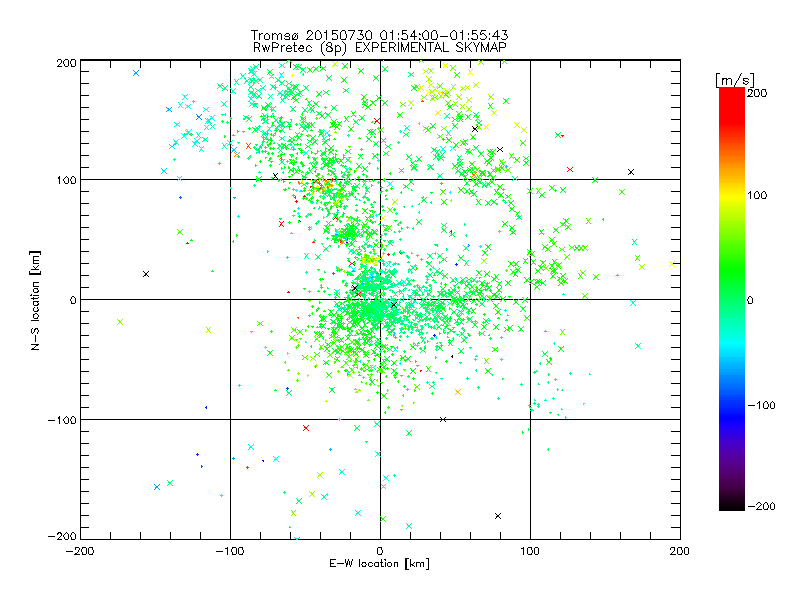The height and width of the screenshot is (600, 800).
Task: Click N-S axis tick label '0'
Action: tap(73, 300)
